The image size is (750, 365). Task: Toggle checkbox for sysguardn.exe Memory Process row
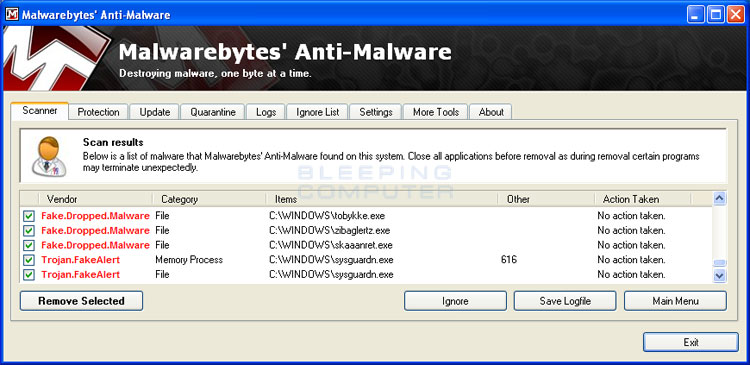click(x=29, y=260)
